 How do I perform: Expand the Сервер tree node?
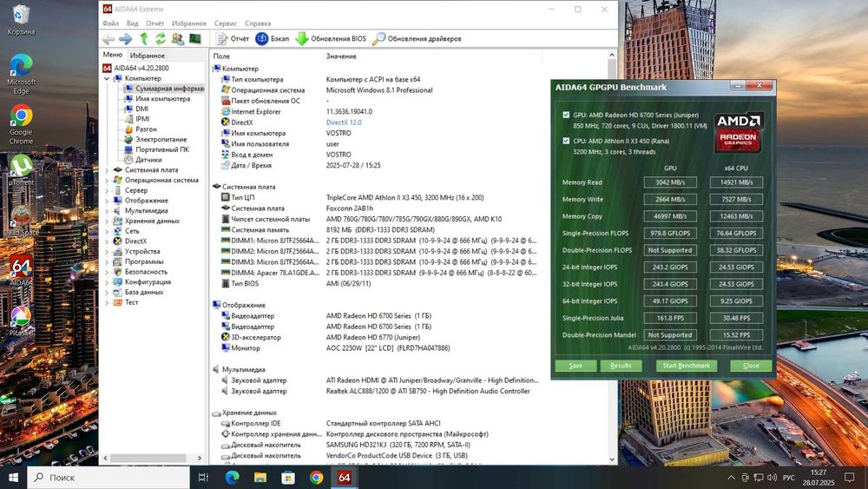[107, 190]
